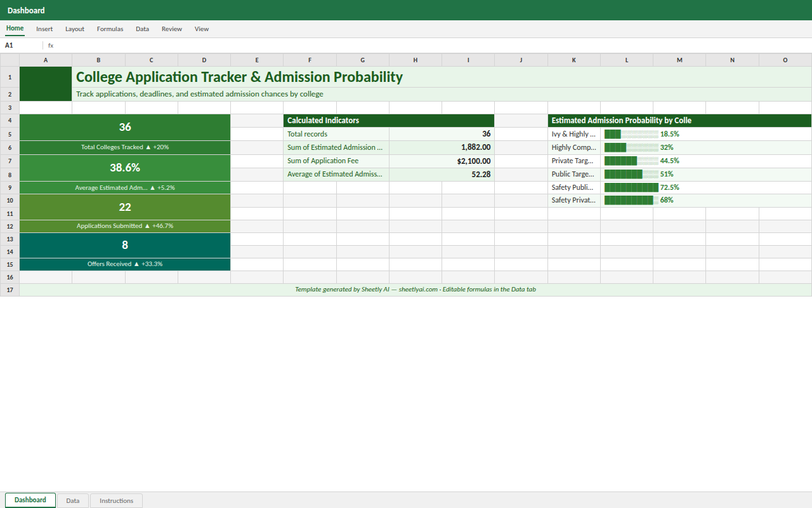Click the "Estimated Admission Probability by Colle" header
Image resolution: width=812 pixels, height=508 pixels.
pyautogui.click(x=680, y=121)
